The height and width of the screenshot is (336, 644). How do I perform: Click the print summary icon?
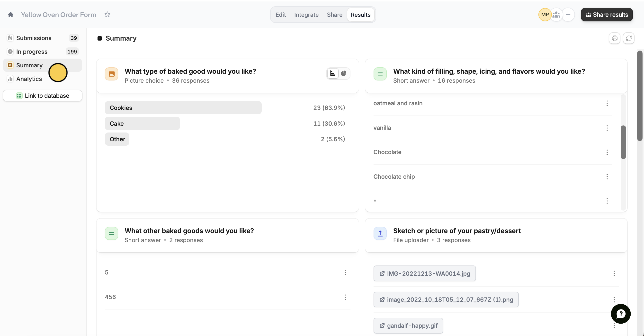tap(614, 38)
